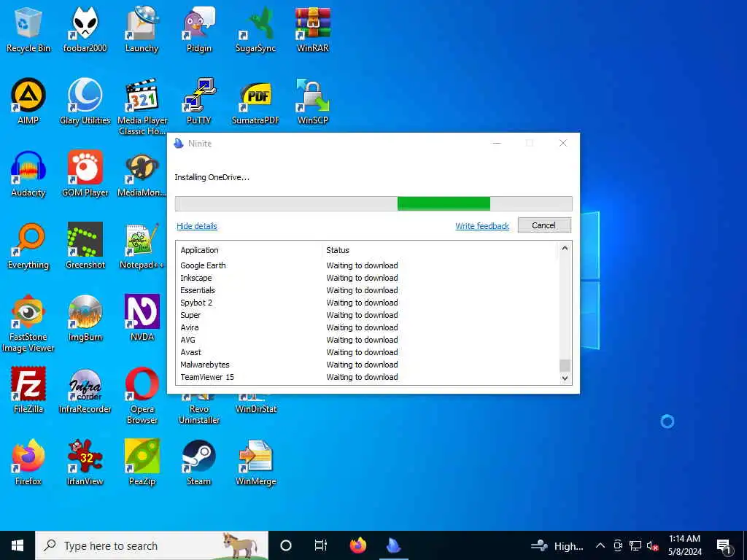This screenshot has height=560, width=747.
Task: Select the Malwarebytes list row
Action: [x=367, y=365]
